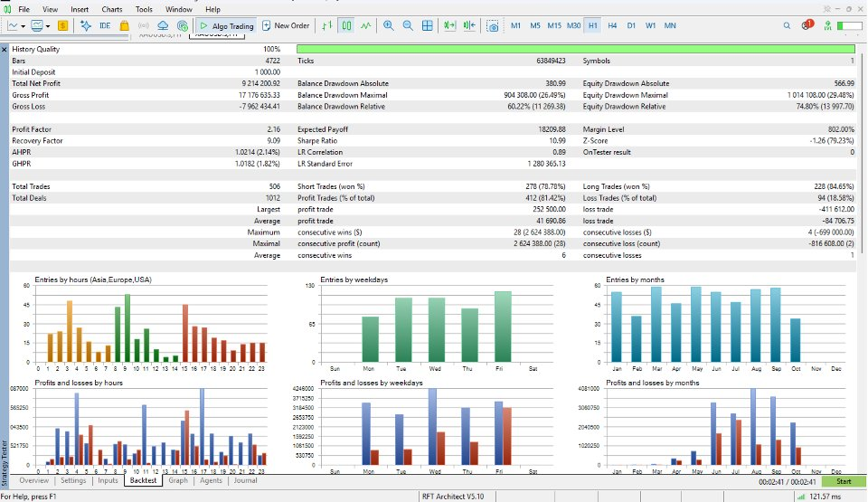The width and height of the screenshot is (868, 502).
Task: Open the View menu
Action: (x=50, y=9)
